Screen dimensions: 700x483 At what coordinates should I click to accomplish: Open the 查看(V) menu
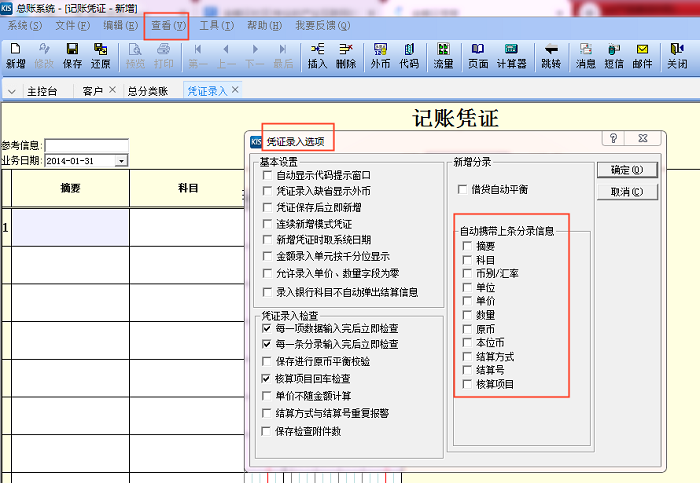(x=167, y=25)
